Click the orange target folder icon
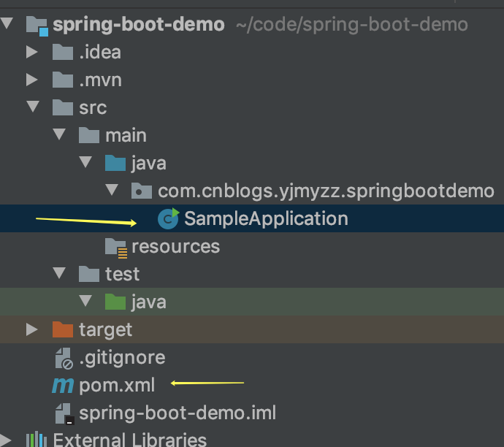The image size is (504, 447). 63,329
